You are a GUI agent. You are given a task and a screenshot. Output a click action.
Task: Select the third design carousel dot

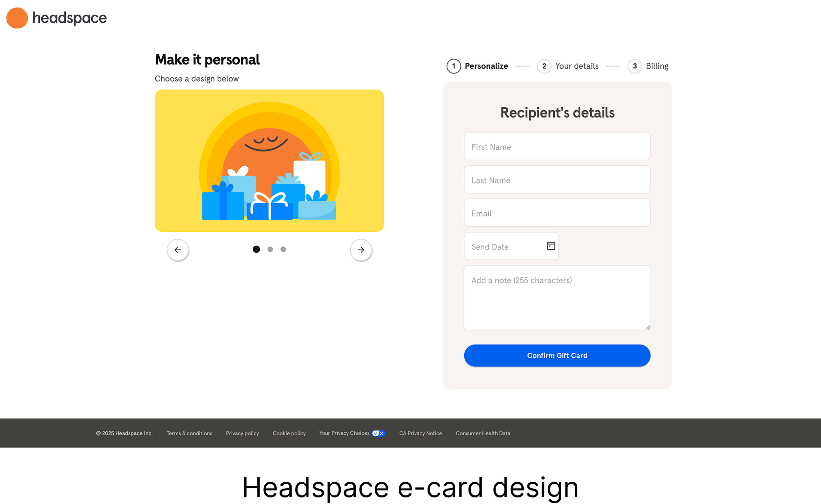(283, 249)
